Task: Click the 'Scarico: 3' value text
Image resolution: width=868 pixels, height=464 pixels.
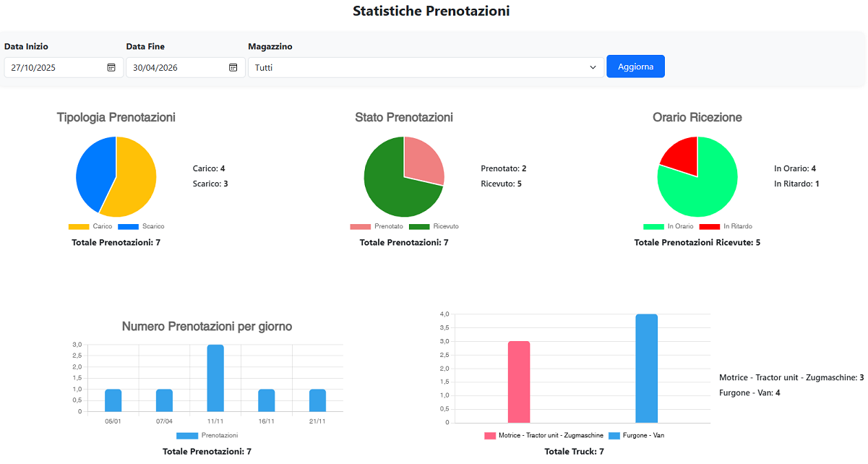Action: tap(210, 184)
